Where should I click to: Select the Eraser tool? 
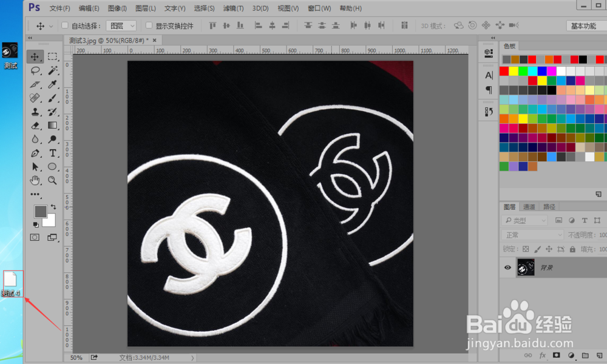[35, 126]
